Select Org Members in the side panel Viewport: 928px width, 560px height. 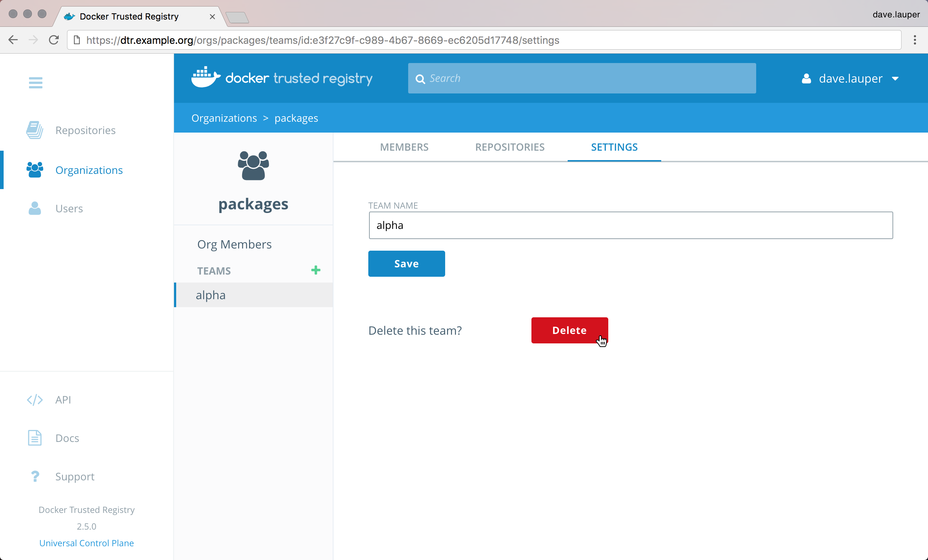[x=234, y=244]
